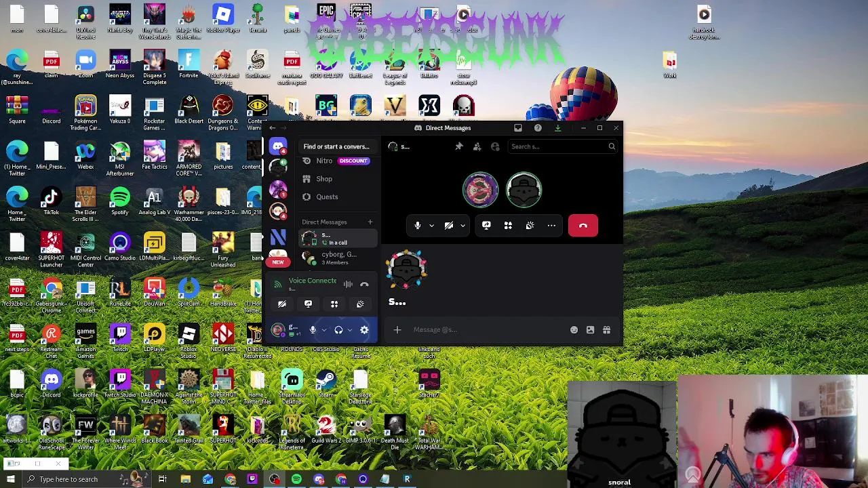
Task: Open your user avatar in bottom panel
Action: tap(277, 330)
